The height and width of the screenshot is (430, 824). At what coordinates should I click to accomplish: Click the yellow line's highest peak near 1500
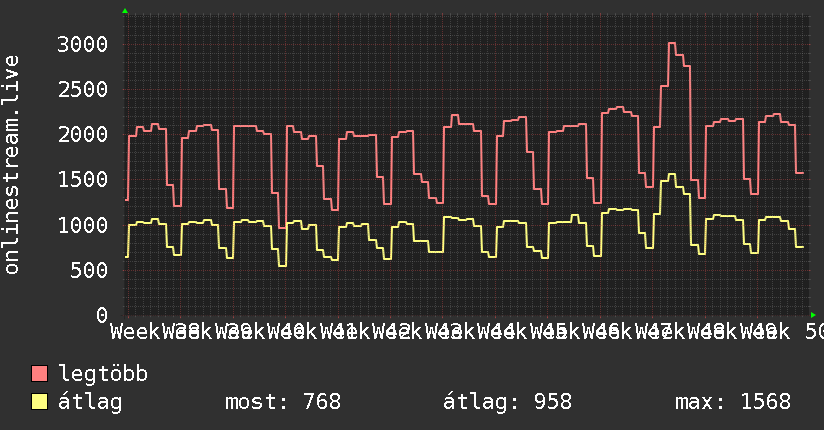tap(672, 174)
